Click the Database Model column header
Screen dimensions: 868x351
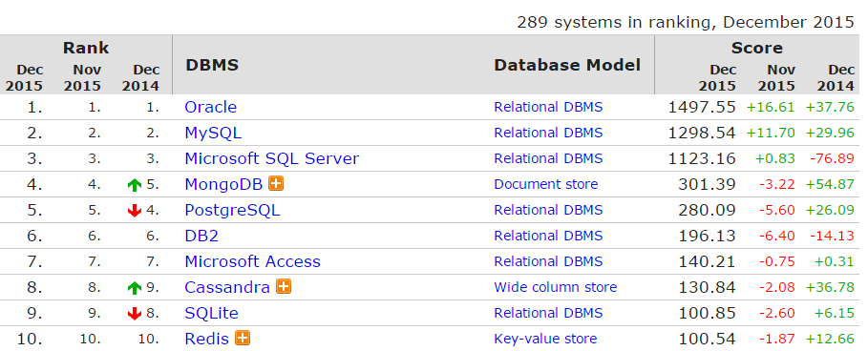click(x=567, y=65)
